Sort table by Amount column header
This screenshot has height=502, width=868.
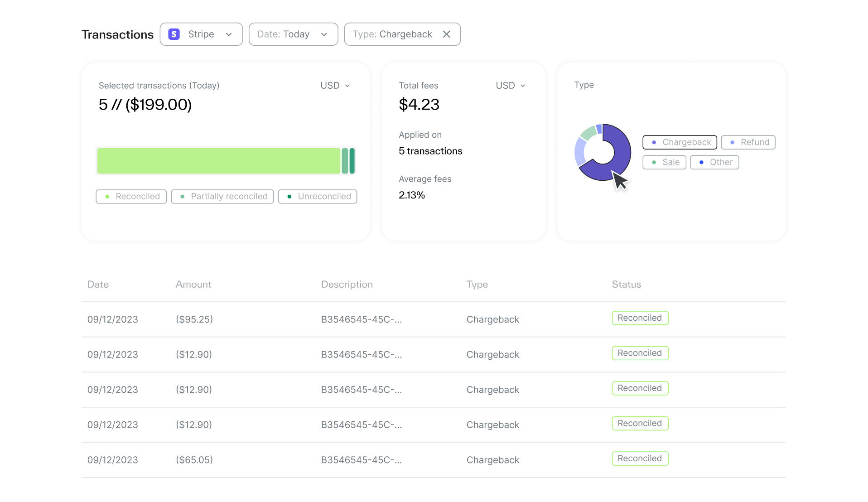click(x=193, y=285)
